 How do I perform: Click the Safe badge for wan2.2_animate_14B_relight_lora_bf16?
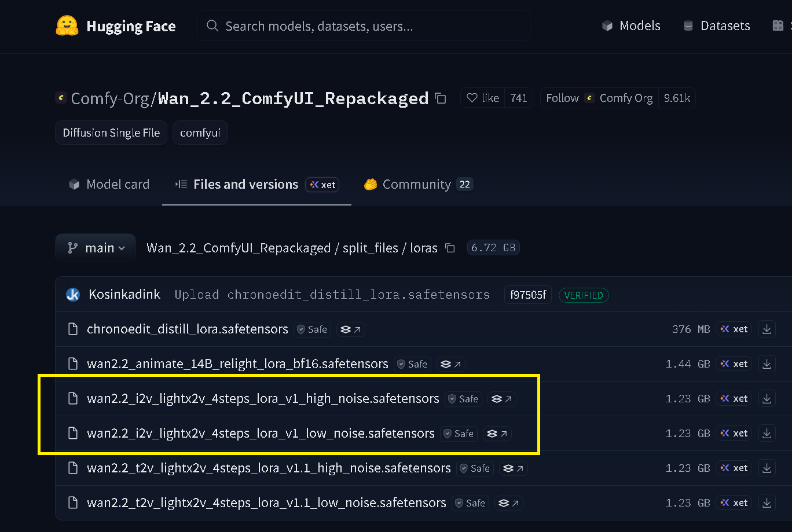412,364
